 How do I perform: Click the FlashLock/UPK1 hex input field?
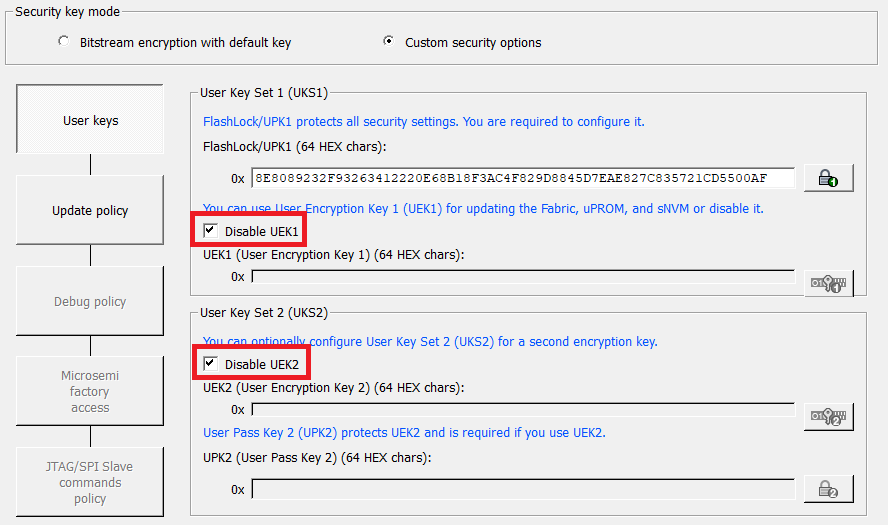[x=523, y=178]
